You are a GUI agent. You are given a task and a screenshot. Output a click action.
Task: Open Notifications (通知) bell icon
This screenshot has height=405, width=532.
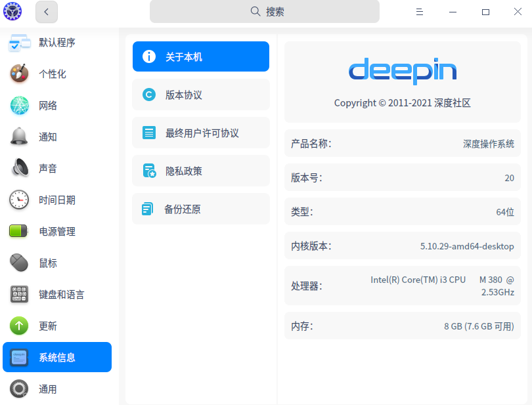(x=19, y=137)
